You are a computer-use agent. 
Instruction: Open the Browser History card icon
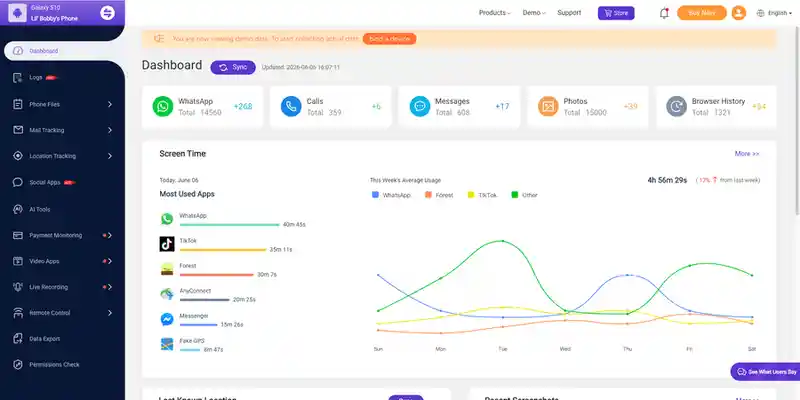[x=677, y=106]
